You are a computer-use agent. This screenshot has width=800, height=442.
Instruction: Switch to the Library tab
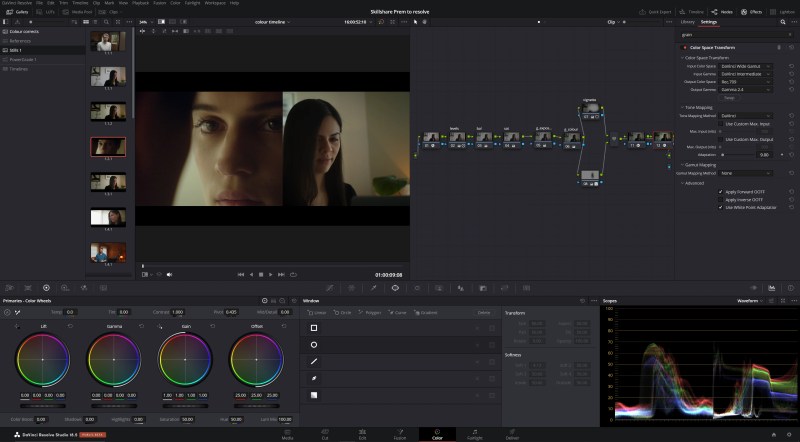coord(687,22)
